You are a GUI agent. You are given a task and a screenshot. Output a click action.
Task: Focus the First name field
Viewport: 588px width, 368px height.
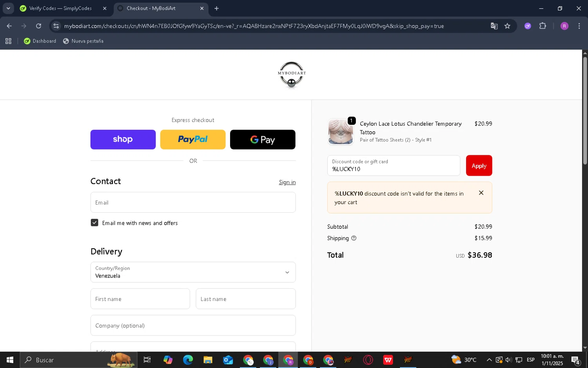click(x=140, y=299)
